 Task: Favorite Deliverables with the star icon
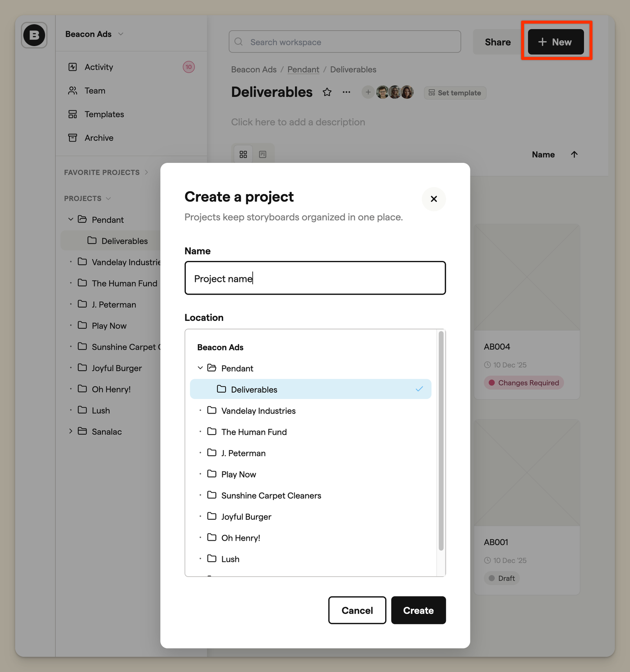tap(327, 92)
